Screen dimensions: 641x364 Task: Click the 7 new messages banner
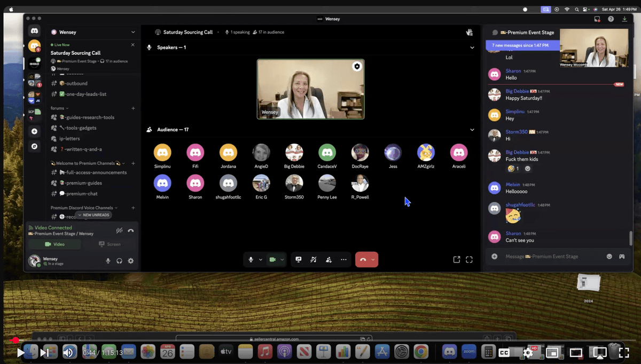pos(522,46)
